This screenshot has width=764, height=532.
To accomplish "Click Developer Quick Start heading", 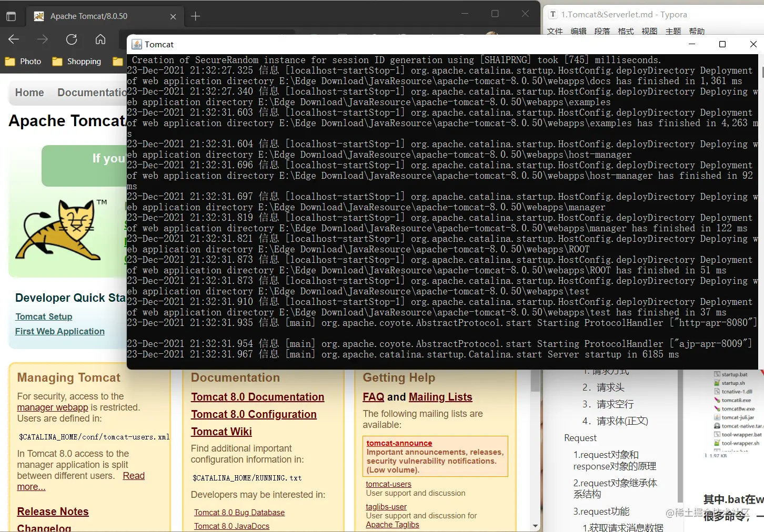I will click(71, 298).
